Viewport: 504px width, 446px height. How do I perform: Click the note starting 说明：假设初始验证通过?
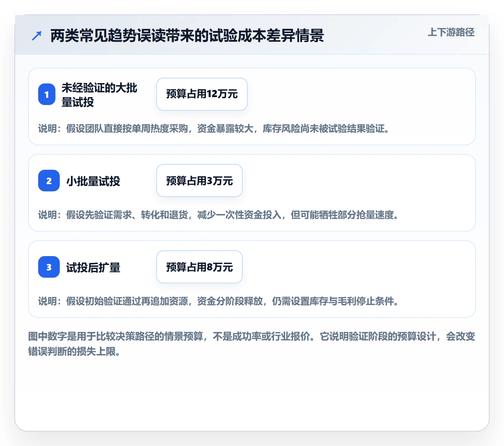pos(219,301)
